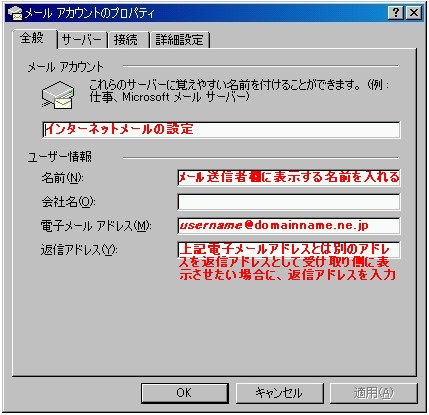The image size is (429, 415).
Task: Close the メール アカウントのプロパティ dialog
Action: pyautogui.click(x=414, y=13)
